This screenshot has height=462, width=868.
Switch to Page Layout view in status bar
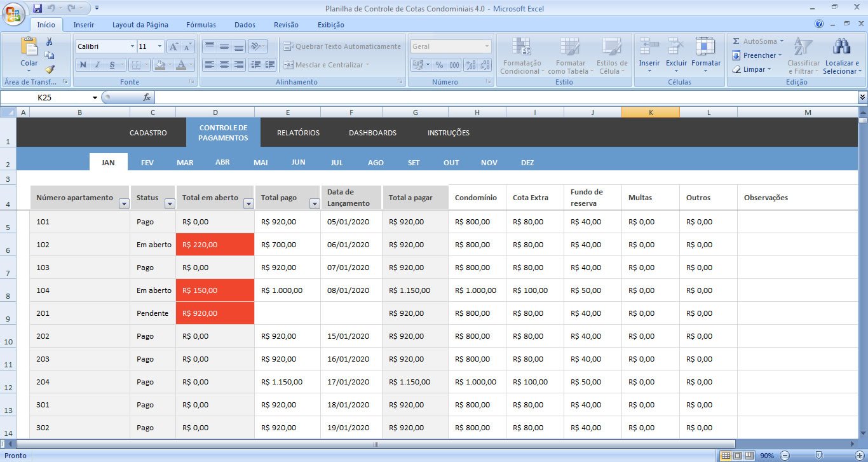[x=737, y=456]
